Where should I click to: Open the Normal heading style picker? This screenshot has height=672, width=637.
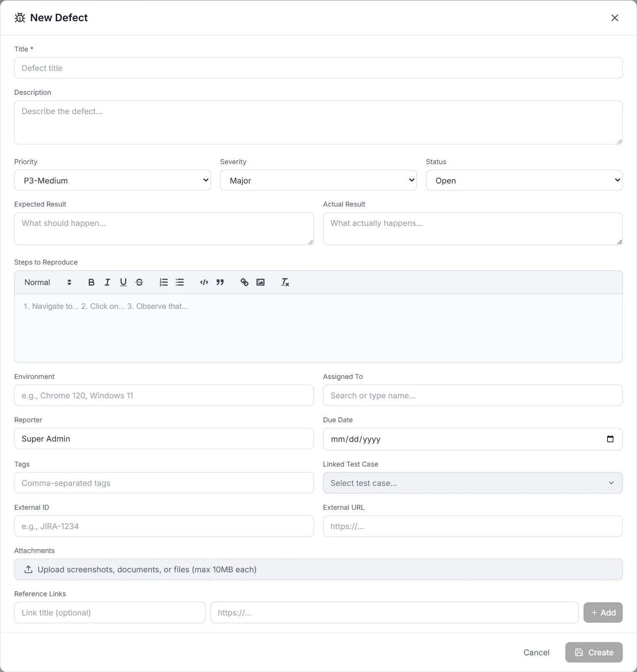tap(48, 282)
